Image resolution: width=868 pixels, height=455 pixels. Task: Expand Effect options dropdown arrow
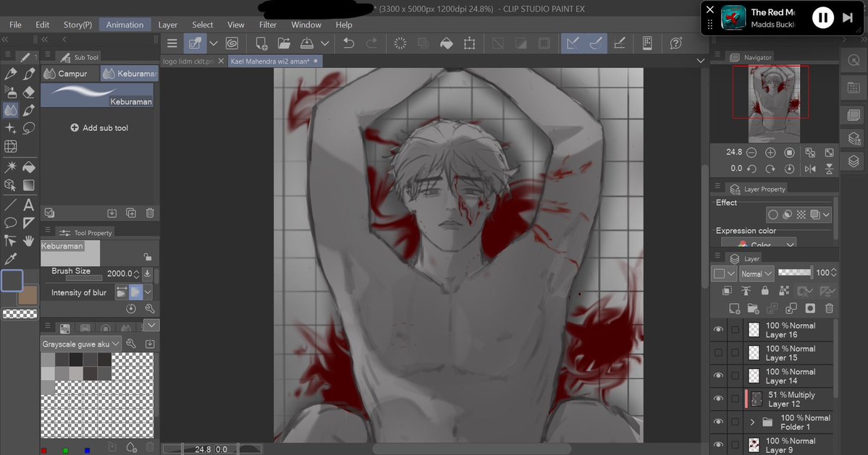[826, 215]
